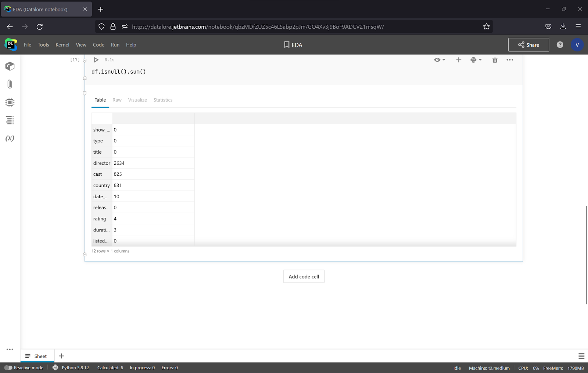Switch to the Visualize tab
Screen dimensions: 588x373
(x=137, y=100)
